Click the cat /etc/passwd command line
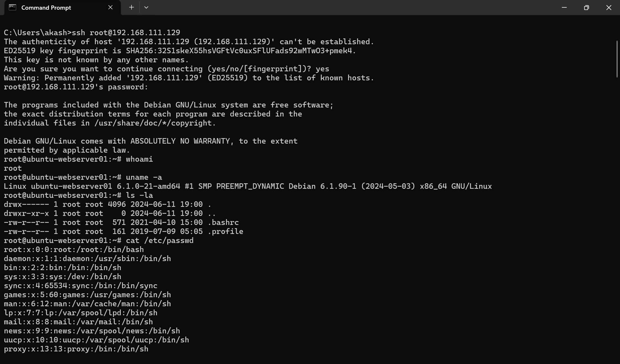Viewport: 620px width, 364px height. (x=99, y=240)
